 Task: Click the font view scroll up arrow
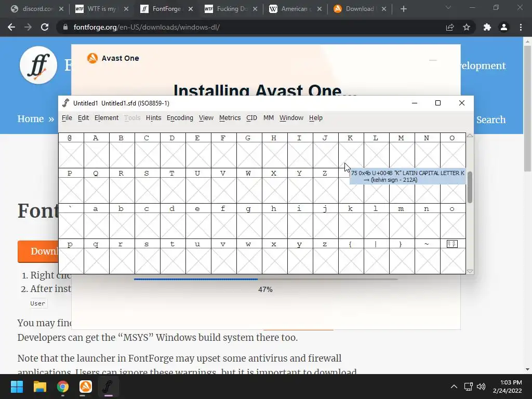pyautogui.click(x=470, y=136)
